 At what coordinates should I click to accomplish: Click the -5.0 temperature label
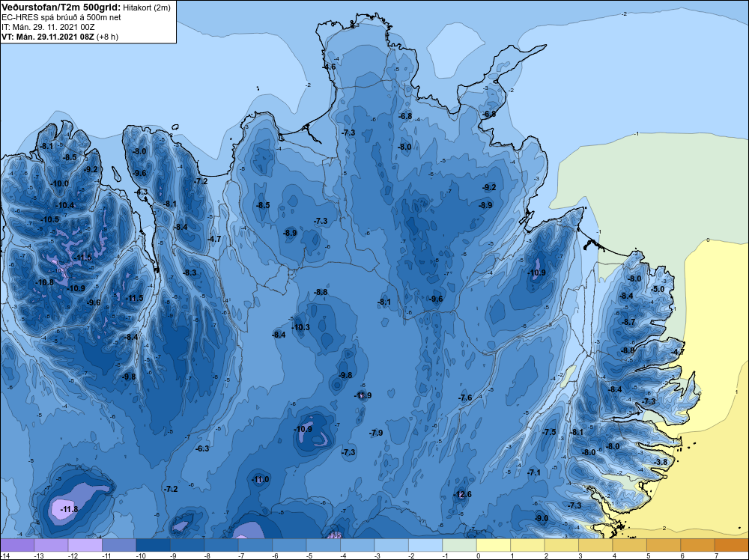click(x=658, y=289)
